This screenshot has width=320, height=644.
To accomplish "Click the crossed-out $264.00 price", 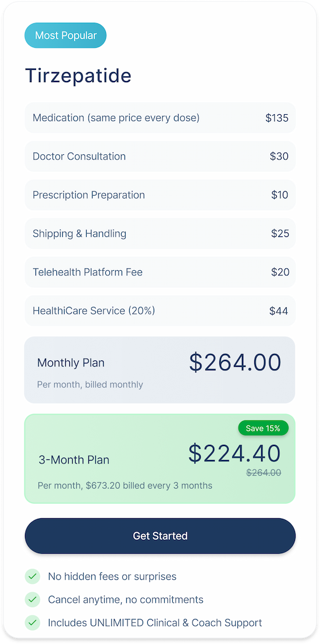I will 264,473.
